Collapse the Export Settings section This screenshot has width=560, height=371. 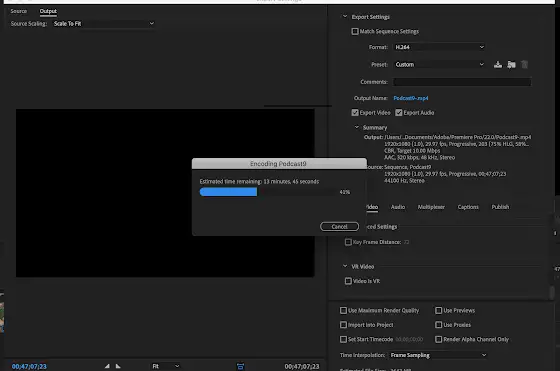click(x=345, y=16)
